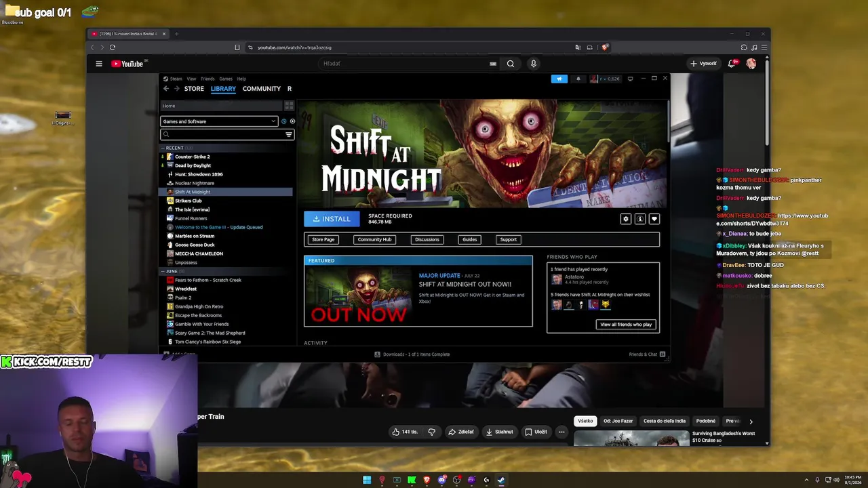Open Friends & Chat in Steam
Viewport: 868px width, 488px height.
[648, 354]
